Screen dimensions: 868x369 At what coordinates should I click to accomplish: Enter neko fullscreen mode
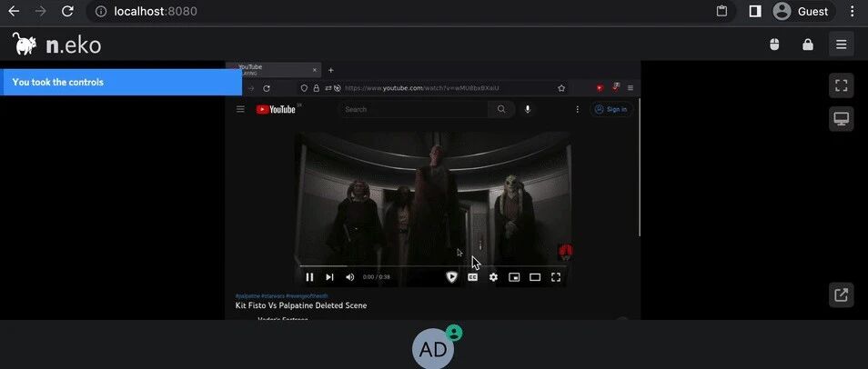(x=841, y=85)
